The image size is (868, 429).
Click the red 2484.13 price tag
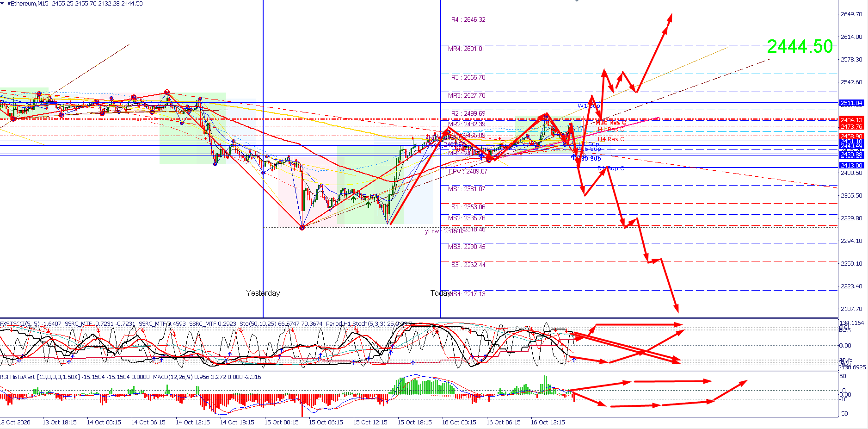click(x=851, y=120)
